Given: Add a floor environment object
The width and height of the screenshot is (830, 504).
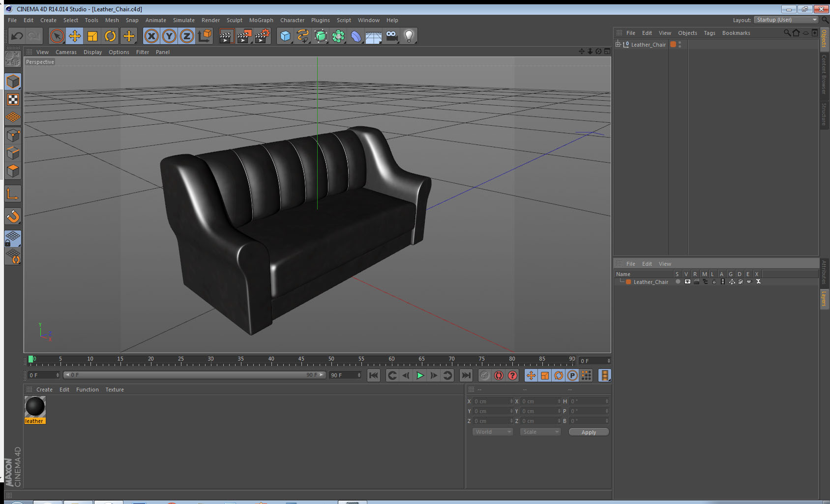Looking at the screenshot, I should click(x=374, y=36).
